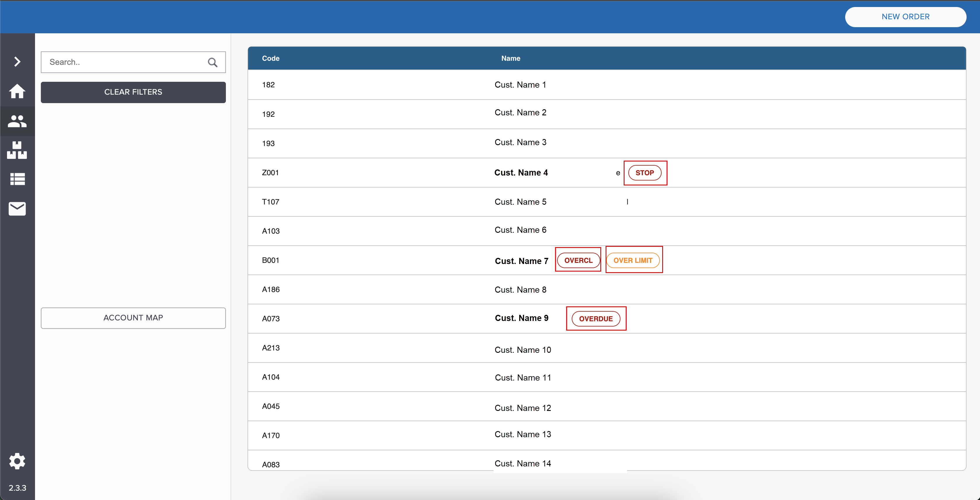Expand the sidebar with the chevron arrow
980x500 pixels.
point(17,62)
